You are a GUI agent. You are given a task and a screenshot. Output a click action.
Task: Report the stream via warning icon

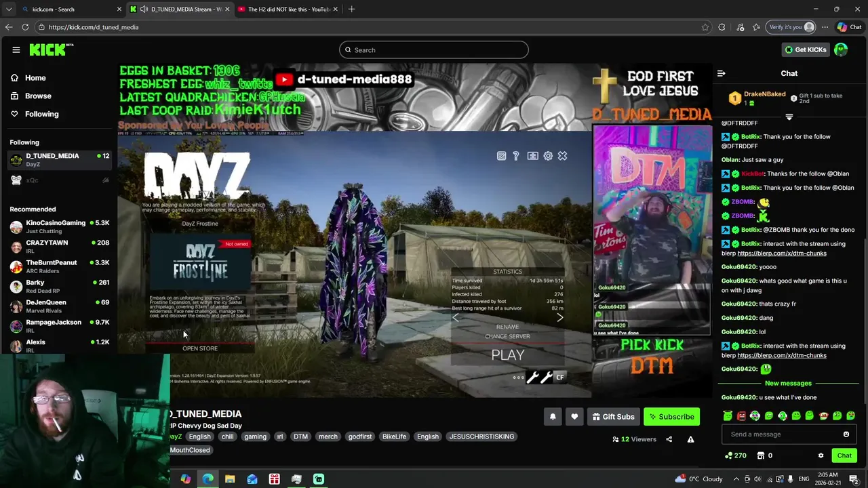pos(690,439)
